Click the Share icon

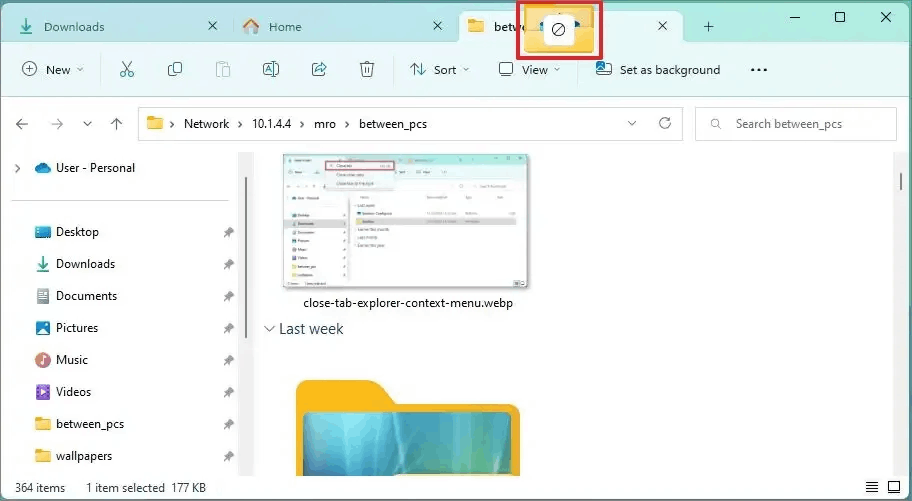coord(319,70)
